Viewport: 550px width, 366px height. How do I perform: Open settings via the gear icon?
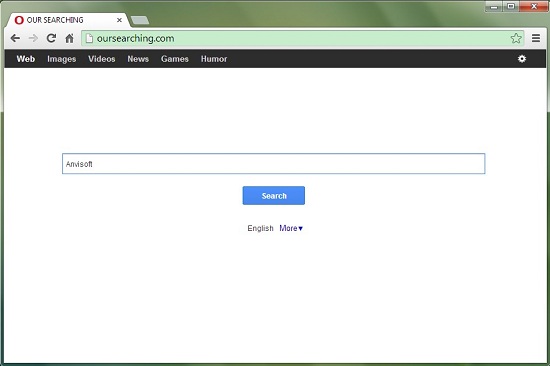pyautogui.click(x=522, y=59)
